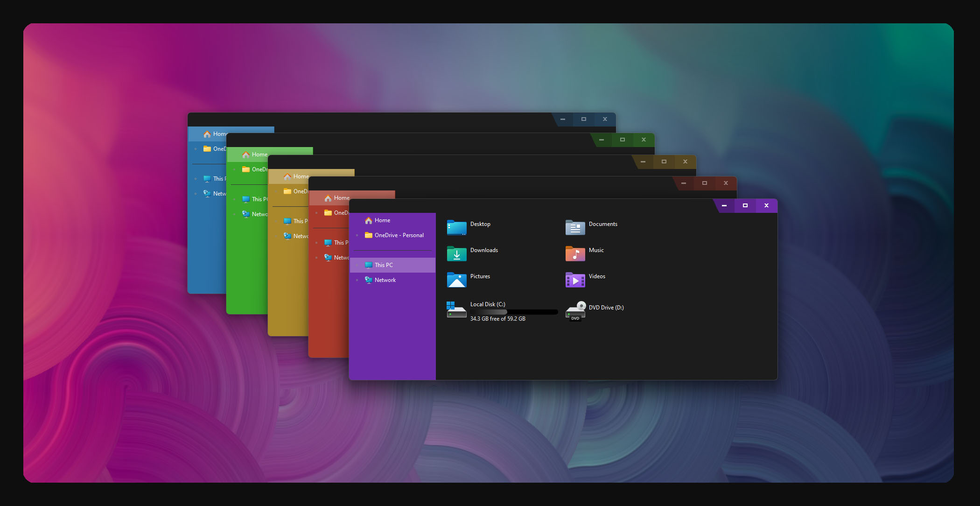This screenshot has height=506, width=980.
Task: Maximize the red window
Action: (x=705, y=183)
